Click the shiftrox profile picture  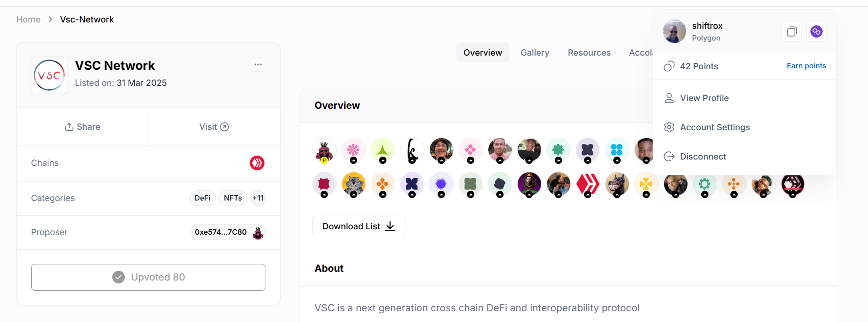674,32
